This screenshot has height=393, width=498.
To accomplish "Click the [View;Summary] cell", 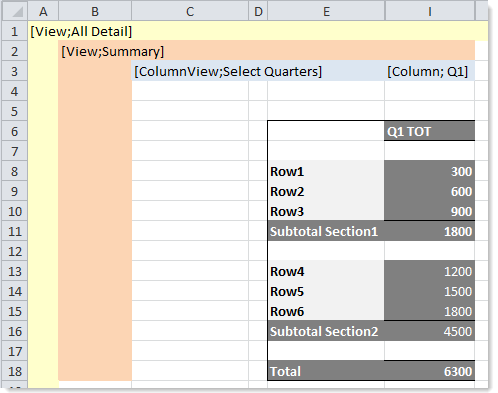I will [113, 51].
